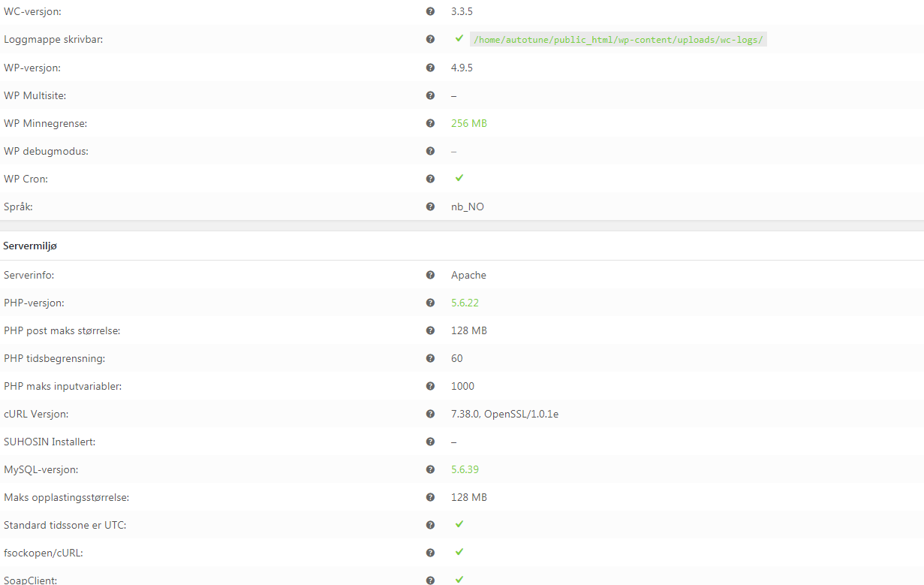Click the help icon for Maks opplastingsstørrelse
This screenshot has height=585, width=924.
click(430, 497)
